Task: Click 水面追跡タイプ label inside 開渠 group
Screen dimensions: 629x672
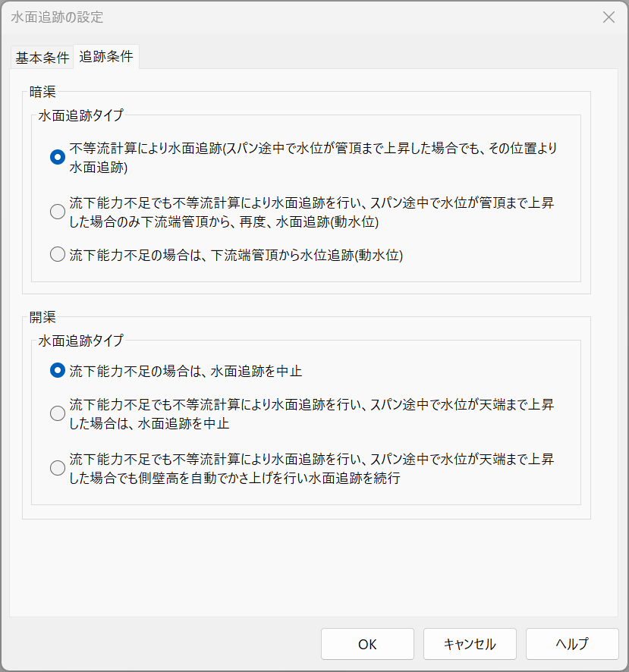Action: pos(80,341)
